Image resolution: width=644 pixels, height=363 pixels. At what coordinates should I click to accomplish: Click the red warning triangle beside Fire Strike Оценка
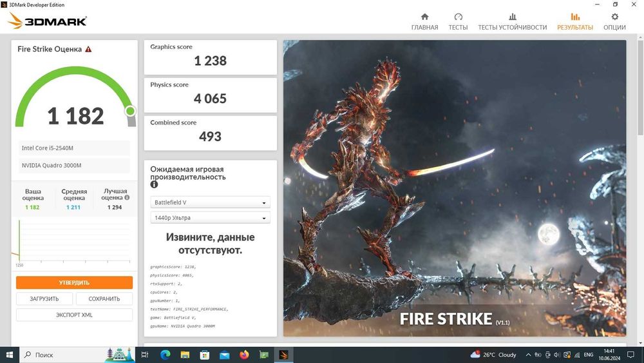pyautogui.click(x=88, y=49)
